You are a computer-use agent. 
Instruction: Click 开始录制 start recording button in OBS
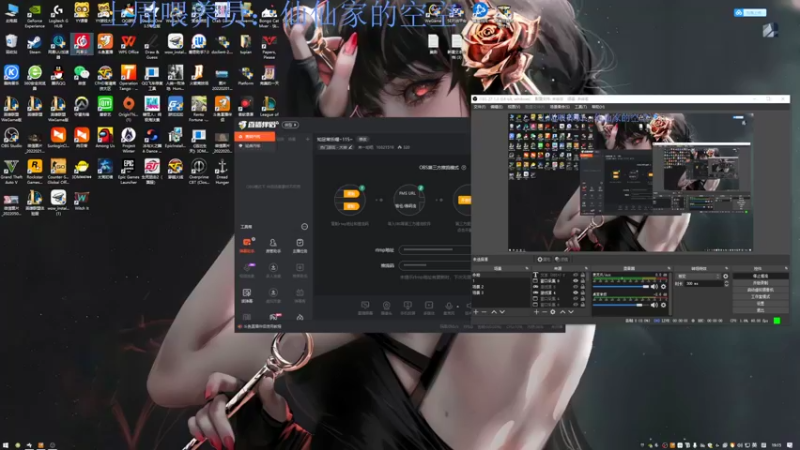coord(760,283)
